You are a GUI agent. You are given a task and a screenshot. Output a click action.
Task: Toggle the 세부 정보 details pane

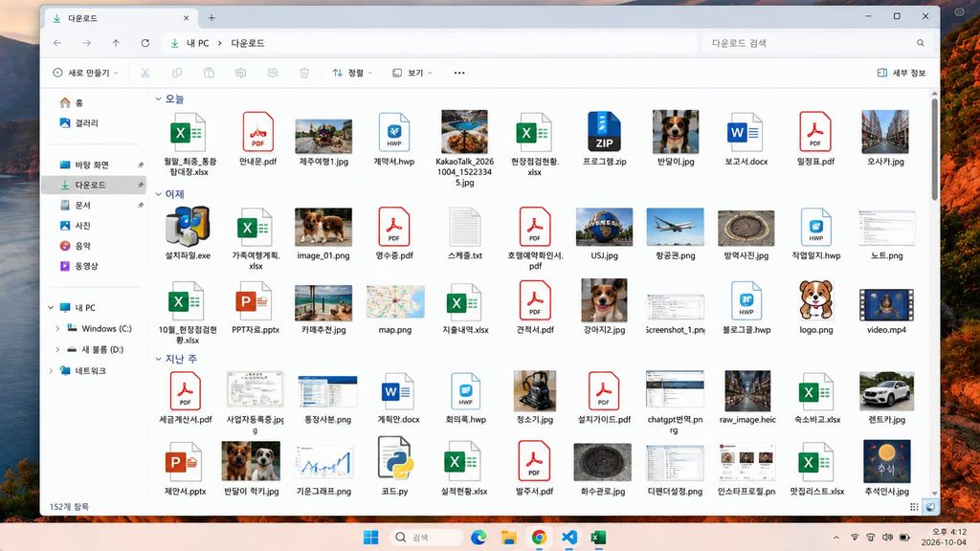[902, 73]
